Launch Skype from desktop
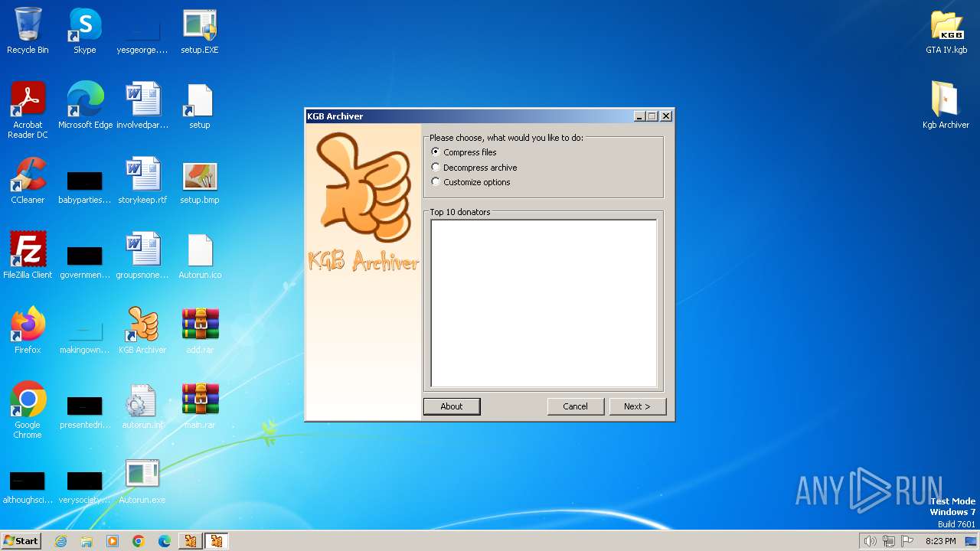This screenshot has width=980, height=551. click(85, 31)
